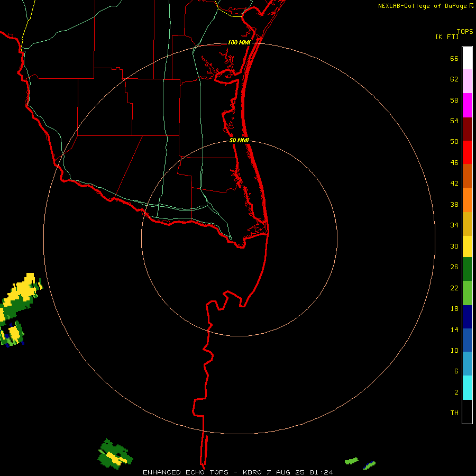Click the '66' legend value label
The width and height of the screenshot is (476, 476).
[x=454, y=59]
